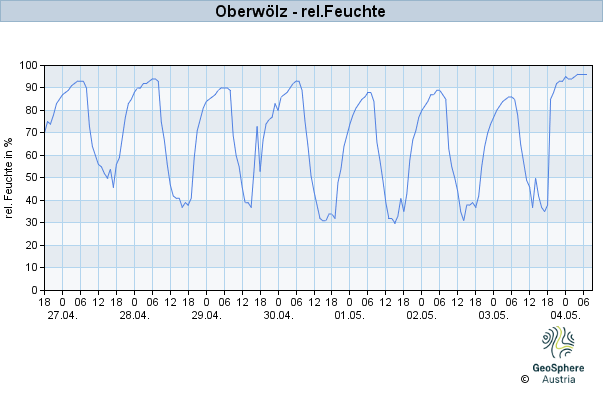603x400 pixels.
Task: Click the 29.04. date label
Action: [207, 315]
